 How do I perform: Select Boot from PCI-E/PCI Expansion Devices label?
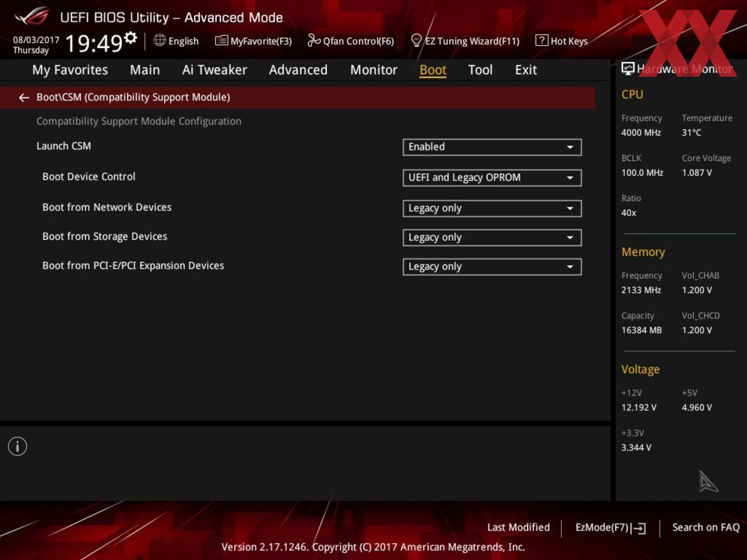tap(133, 266)
